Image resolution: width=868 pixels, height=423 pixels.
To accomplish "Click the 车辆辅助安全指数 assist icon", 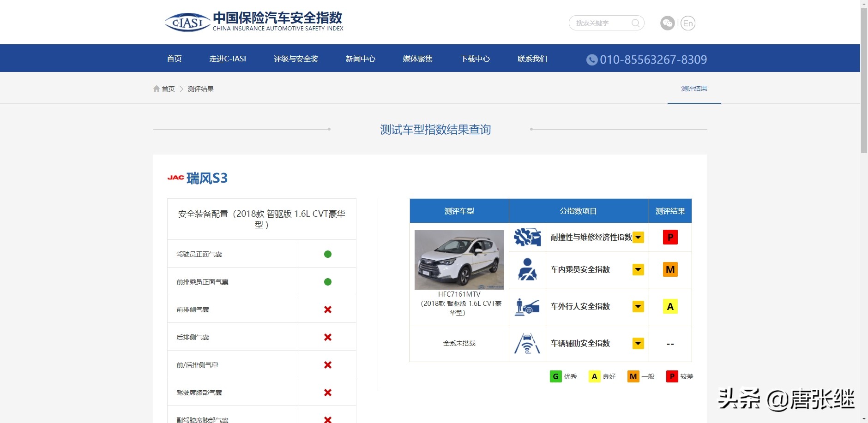I will click(x=528, y=343).
